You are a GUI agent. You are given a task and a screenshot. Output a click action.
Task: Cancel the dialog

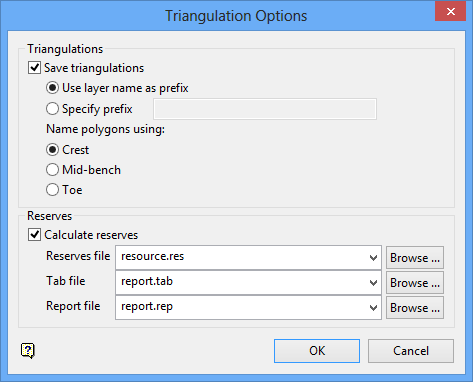(411, 351)
